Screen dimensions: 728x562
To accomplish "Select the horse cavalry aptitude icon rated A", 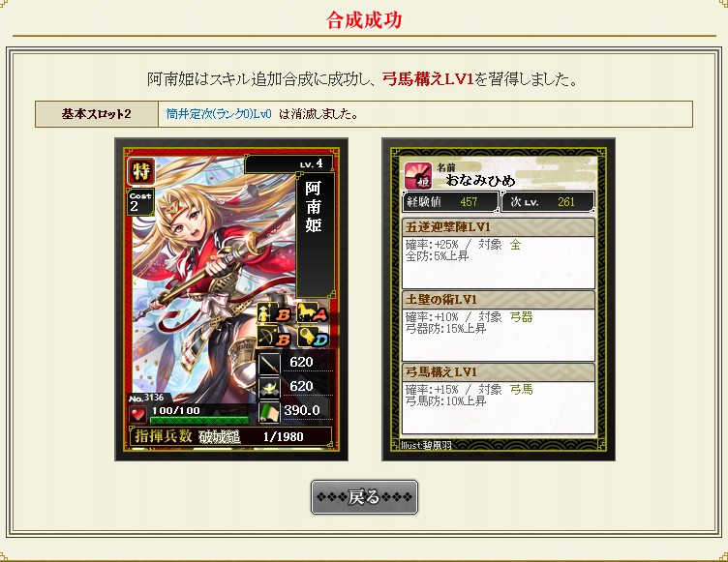I will (313, 312).
